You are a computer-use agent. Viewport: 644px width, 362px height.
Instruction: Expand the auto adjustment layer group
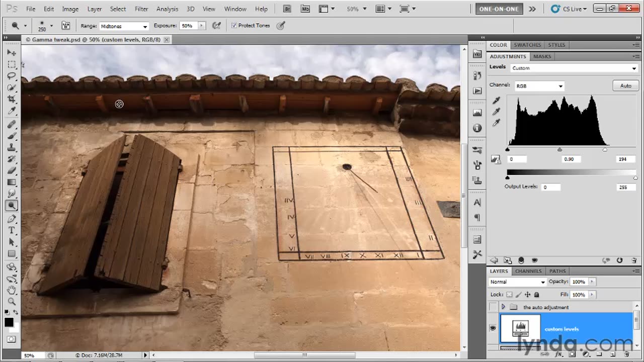(503, 307)
